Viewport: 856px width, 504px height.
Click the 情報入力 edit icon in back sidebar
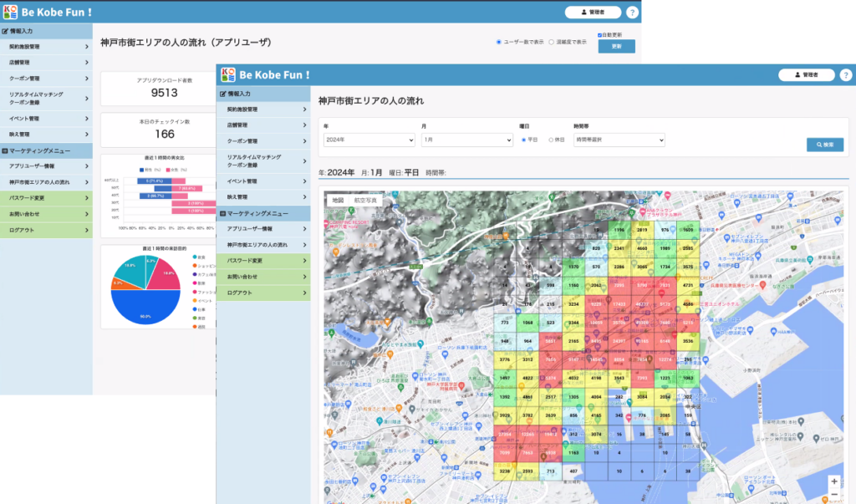5,30
